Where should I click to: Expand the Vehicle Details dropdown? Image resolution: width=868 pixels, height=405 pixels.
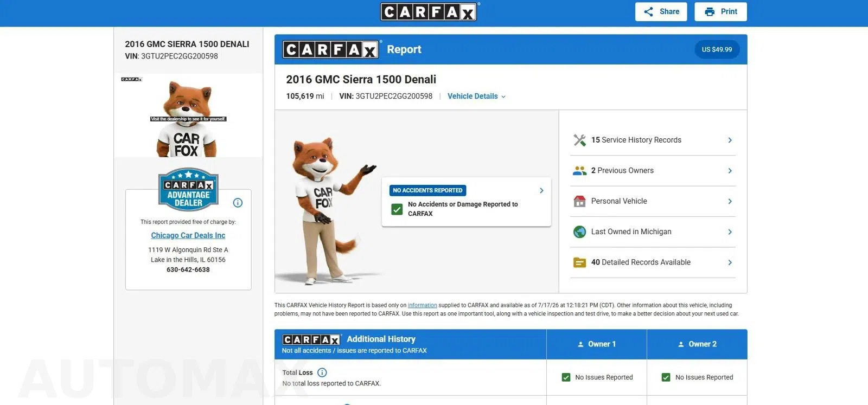(x=476, y=96)
